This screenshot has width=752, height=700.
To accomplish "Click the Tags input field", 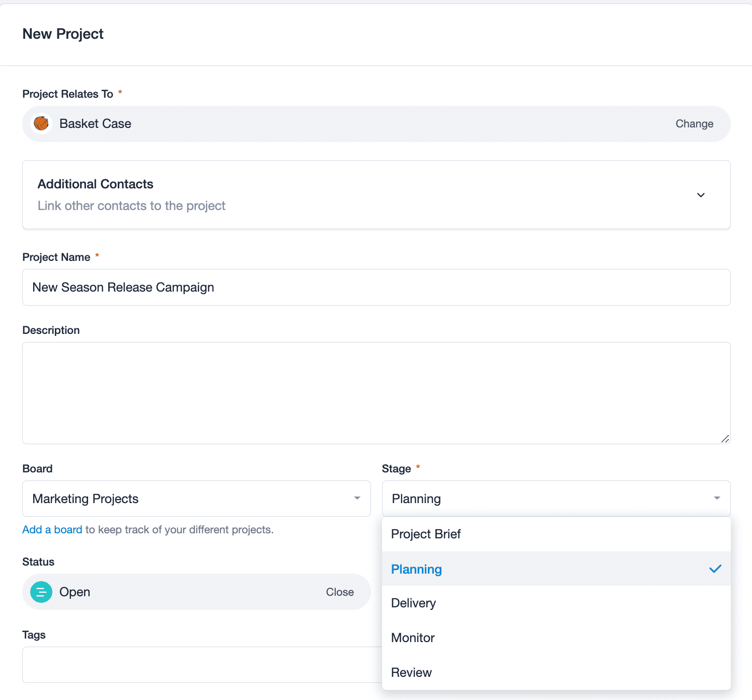I will coord(202,665).
